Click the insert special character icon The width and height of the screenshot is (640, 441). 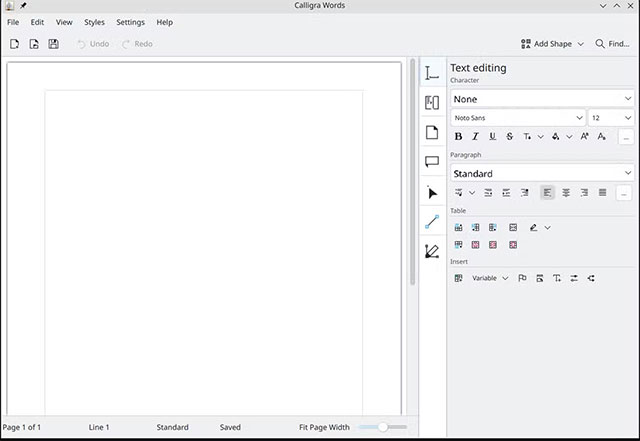pos(557,278)
